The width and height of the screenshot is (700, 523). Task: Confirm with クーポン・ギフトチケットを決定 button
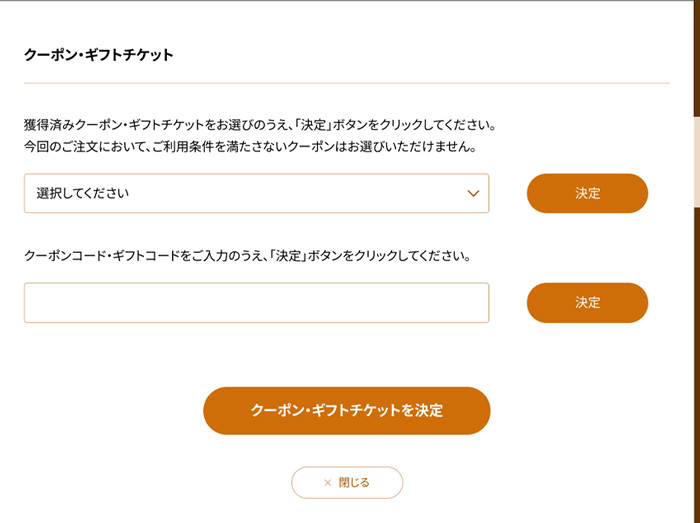[347, 411]
